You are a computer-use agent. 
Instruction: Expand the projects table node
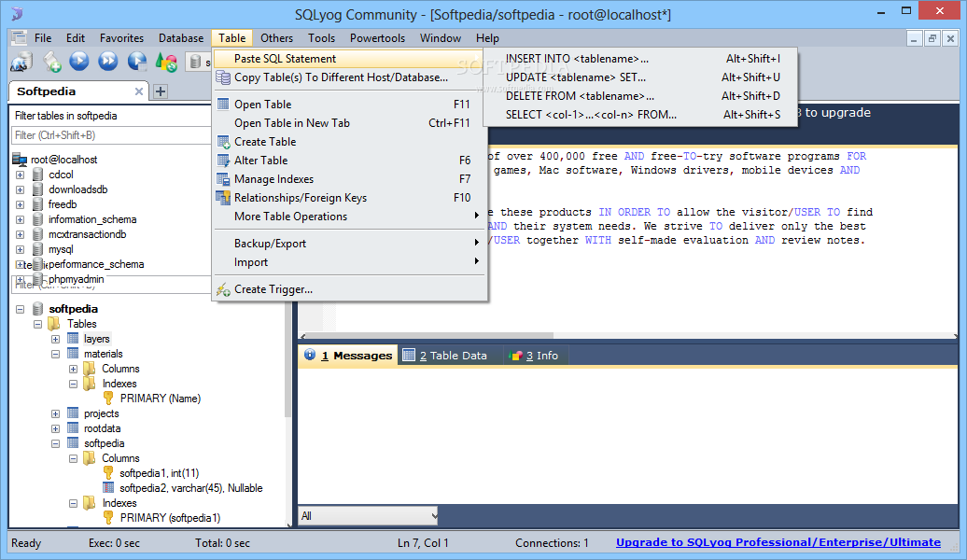click(55, 413)
